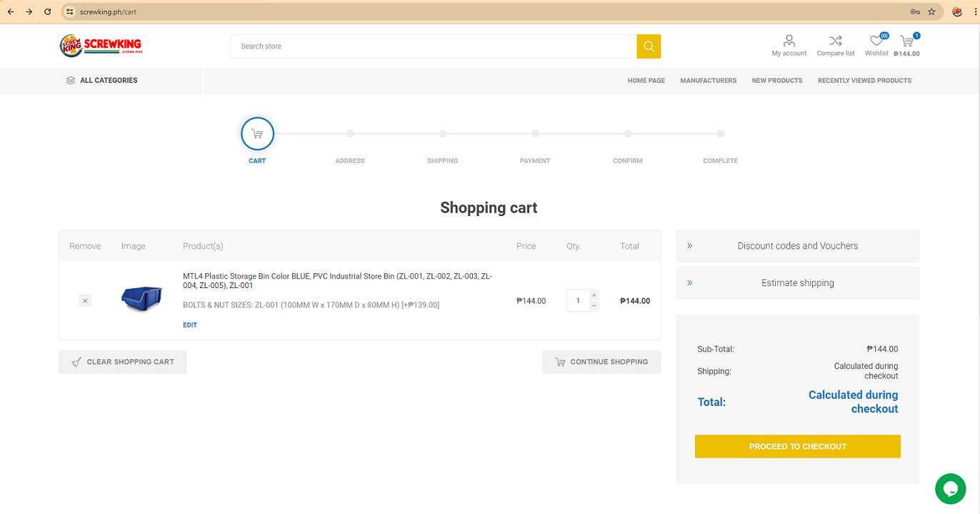Remove the MTL4 storage bin from cart

pos(85,301)
